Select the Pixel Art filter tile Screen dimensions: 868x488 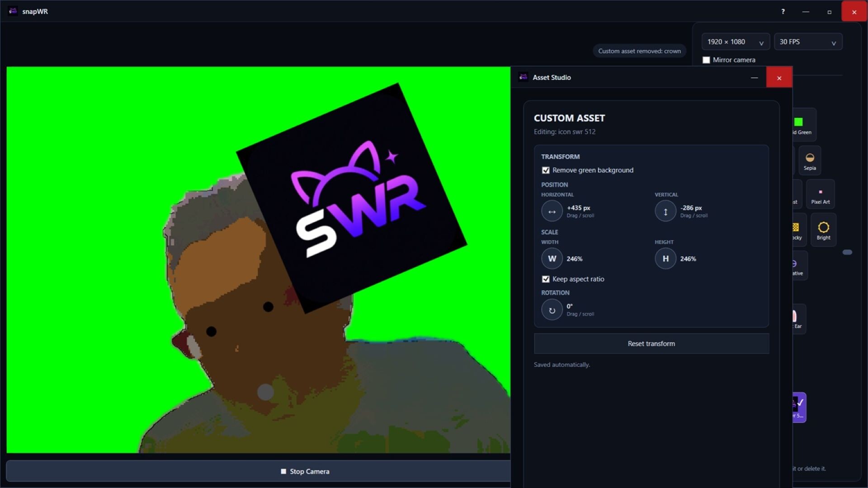coord(820,194)
